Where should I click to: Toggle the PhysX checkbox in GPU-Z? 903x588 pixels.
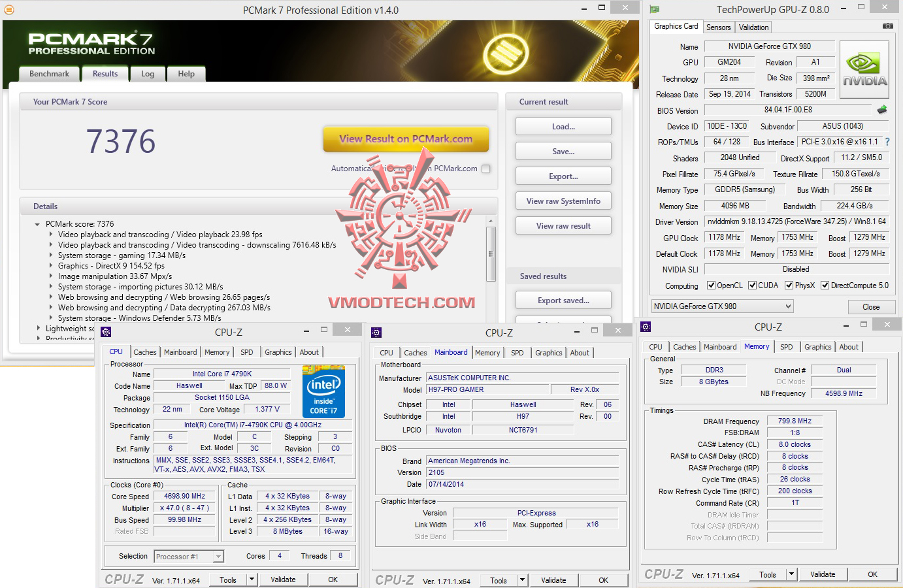[789, 286]
